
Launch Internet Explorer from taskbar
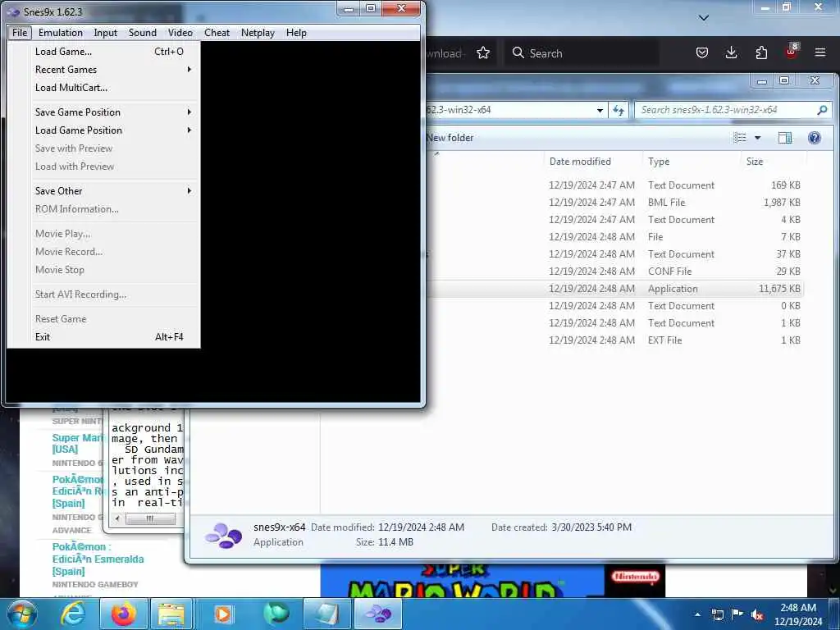pos(72,614)
